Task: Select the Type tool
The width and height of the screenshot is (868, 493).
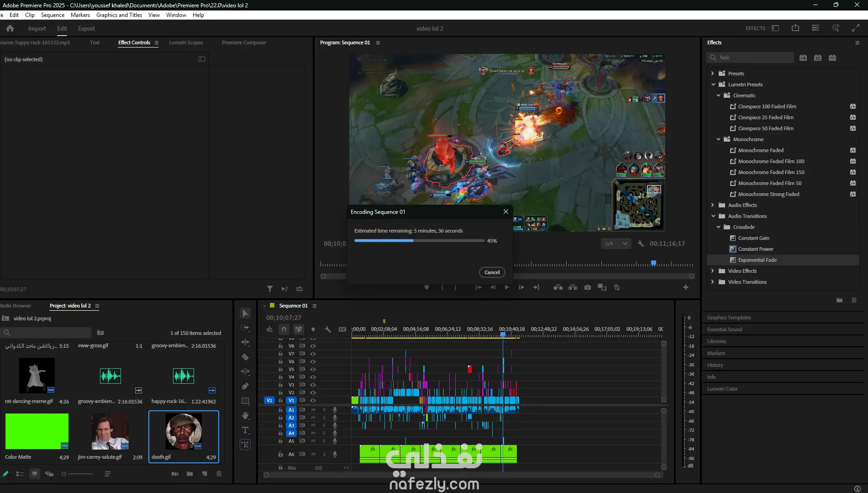Action: (x=245, y=430)
